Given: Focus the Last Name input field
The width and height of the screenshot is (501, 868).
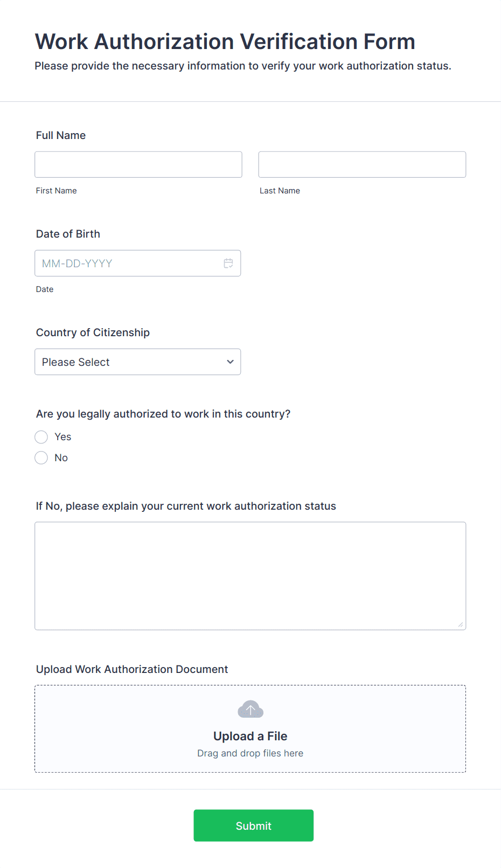Looking at the screenshot, I should coord(362,165).
